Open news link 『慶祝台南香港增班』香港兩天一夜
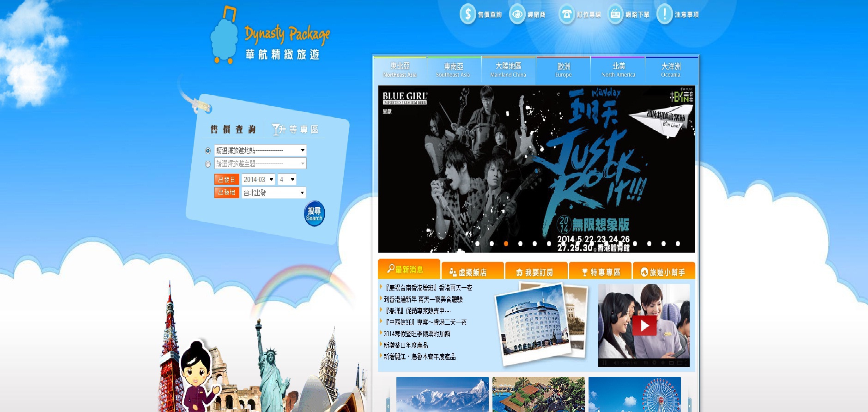The image size is (868, 412). point(429,288)
